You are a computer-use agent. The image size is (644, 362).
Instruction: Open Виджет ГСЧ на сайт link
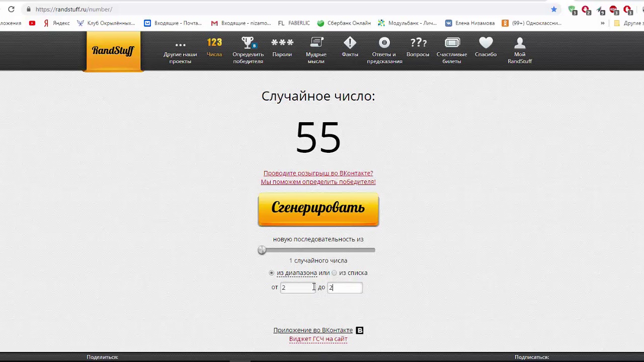[x=318, y=339]
